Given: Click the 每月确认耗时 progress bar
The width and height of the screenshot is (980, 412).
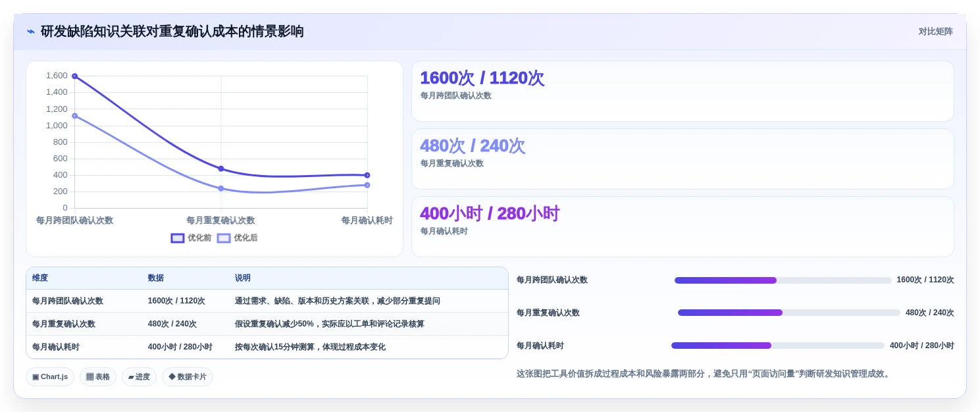Looking at the screenshot, I should [778, 346].
